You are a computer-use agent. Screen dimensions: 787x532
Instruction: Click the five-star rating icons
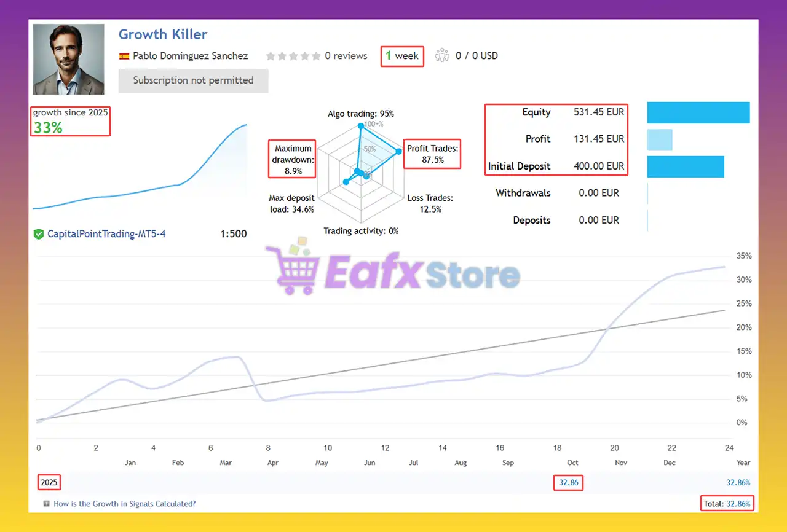tap(293, 56)
